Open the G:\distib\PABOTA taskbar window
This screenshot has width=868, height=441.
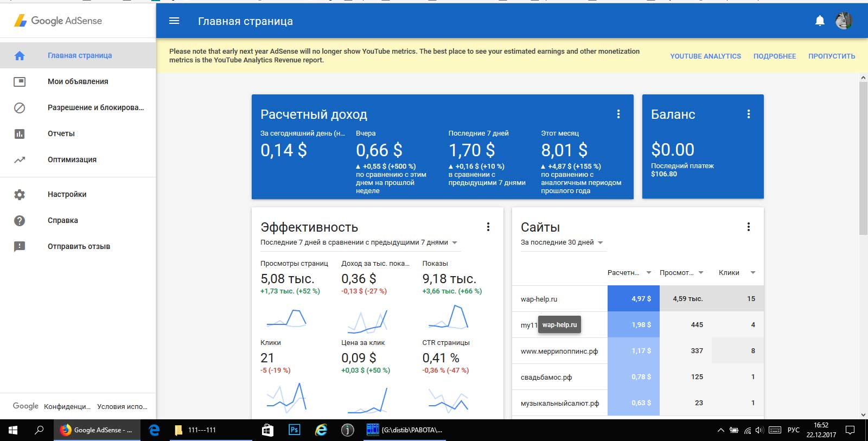(x=405, y=430)
